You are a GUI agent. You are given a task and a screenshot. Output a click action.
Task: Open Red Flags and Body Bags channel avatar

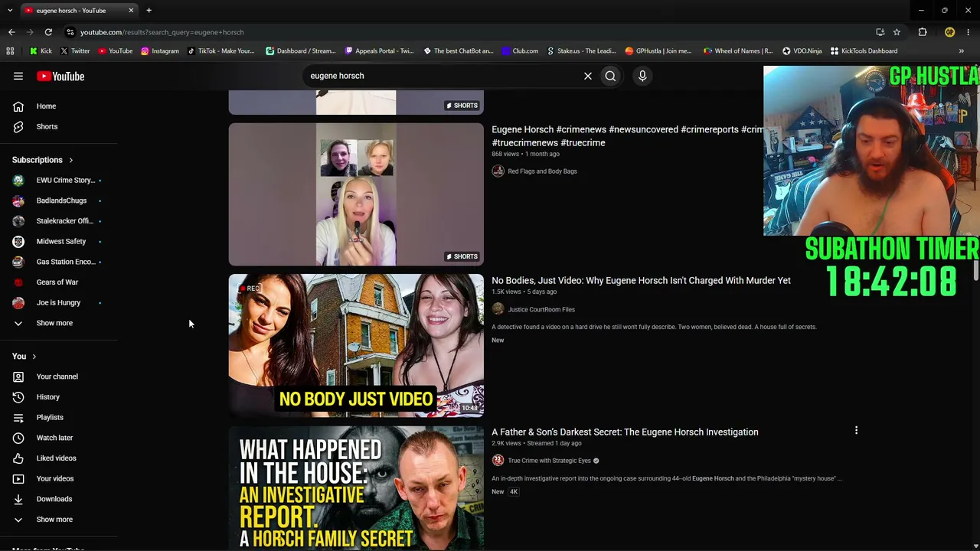tap(498, 171)
